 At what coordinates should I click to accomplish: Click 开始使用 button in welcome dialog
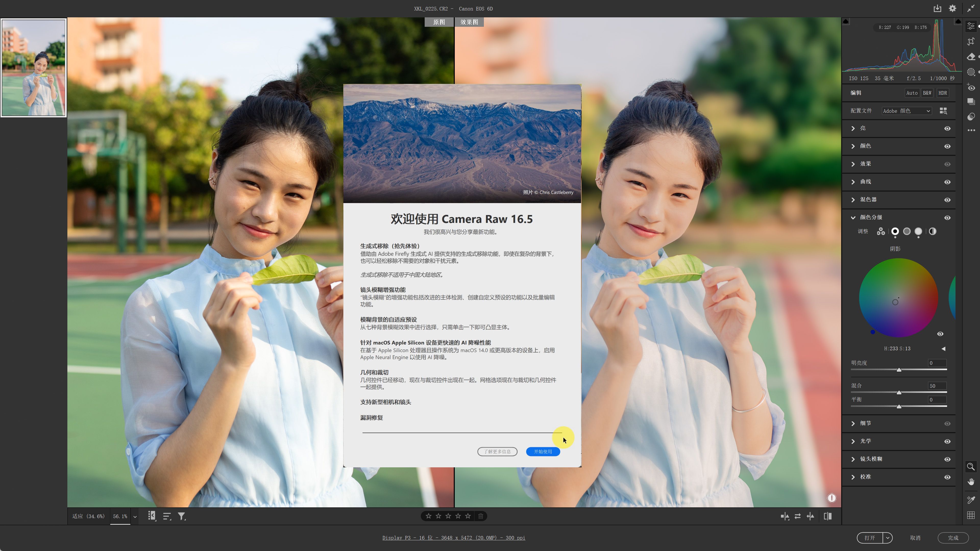pos(543,452)
